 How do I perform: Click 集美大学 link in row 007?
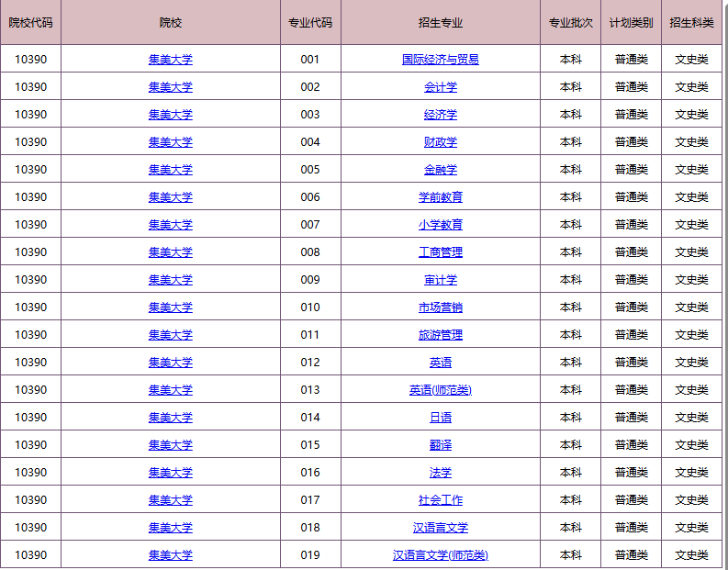[x=171, y=225]
